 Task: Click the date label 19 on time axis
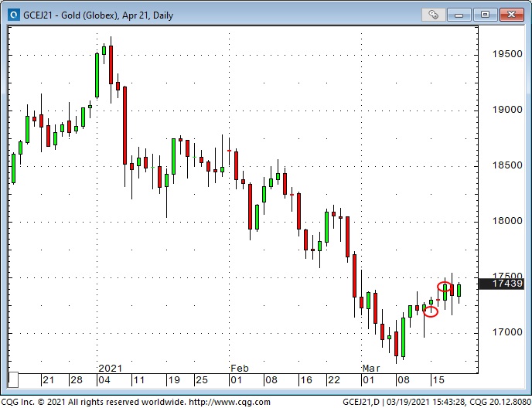174,380
